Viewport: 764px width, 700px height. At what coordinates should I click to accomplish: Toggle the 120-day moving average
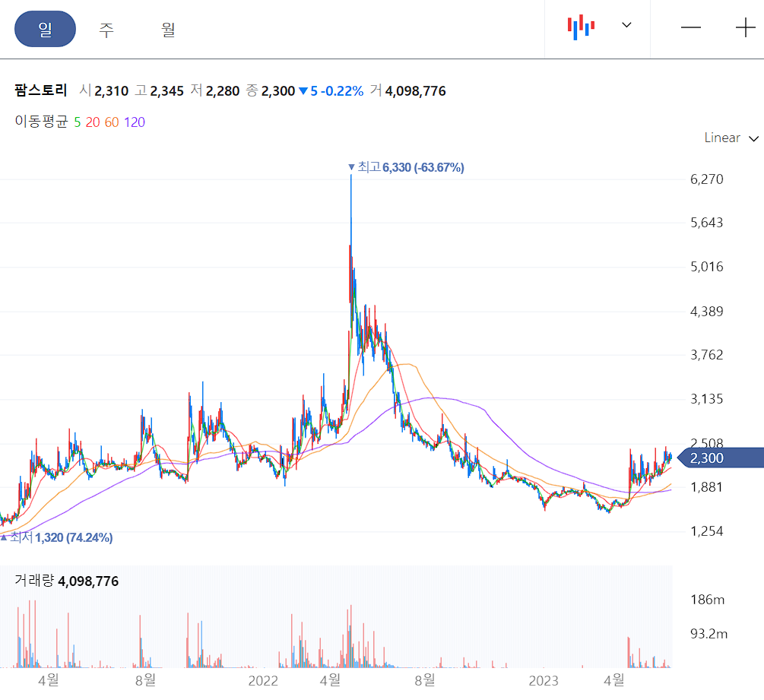(135, 122)
